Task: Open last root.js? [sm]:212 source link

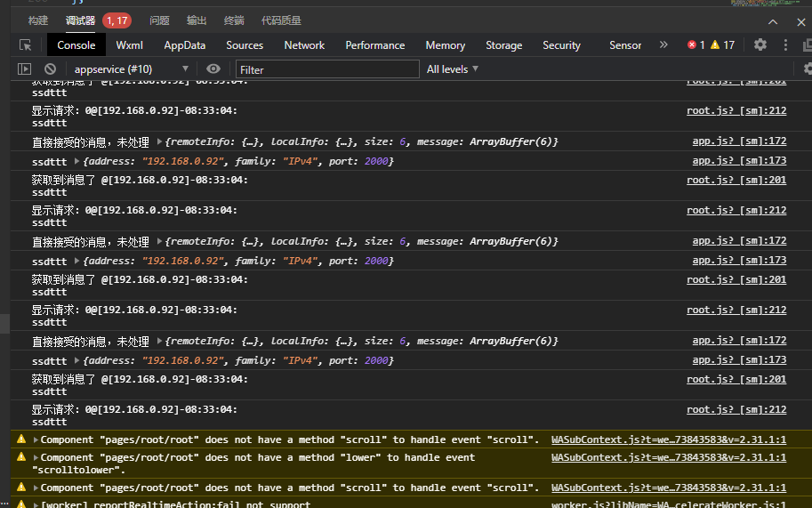Action: tap(736, 409)
